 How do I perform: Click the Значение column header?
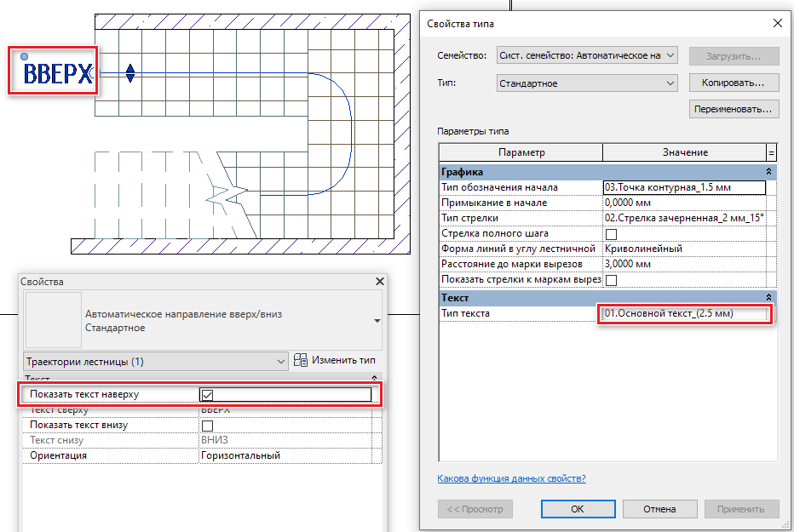coord(685,152)
